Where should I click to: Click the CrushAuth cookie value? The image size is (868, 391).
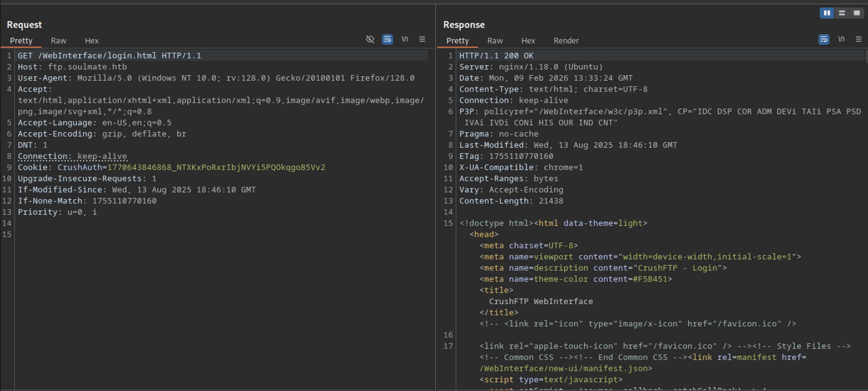click(x=216, y=167)
